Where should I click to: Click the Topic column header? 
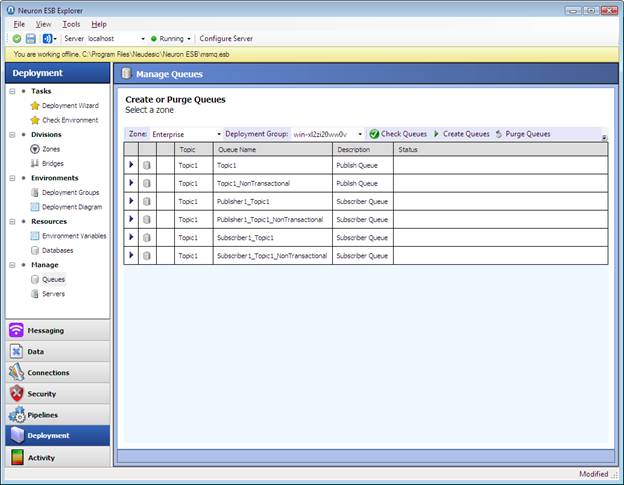click(194, 150)
